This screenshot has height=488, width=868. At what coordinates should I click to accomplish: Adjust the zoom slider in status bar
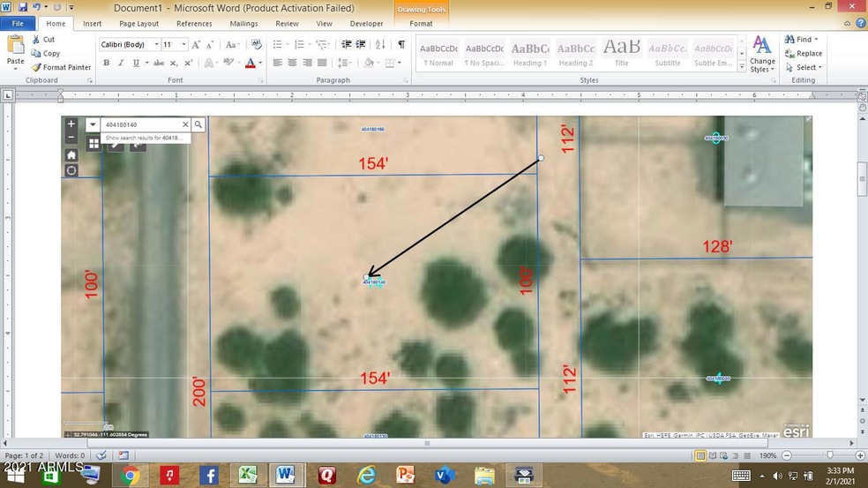(830, 455)
